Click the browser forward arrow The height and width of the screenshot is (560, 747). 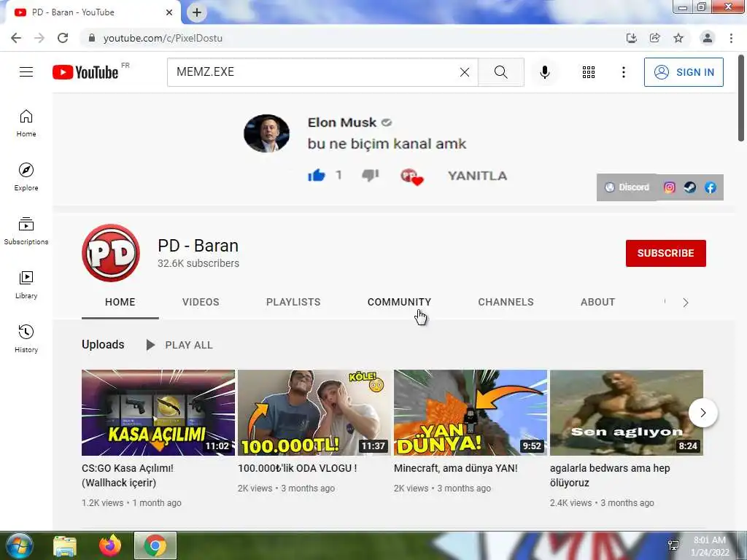point(39,38)
